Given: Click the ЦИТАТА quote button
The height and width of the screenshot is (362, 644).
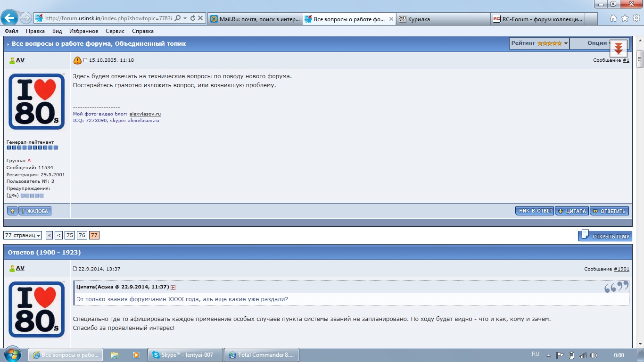Looking at the screenshot, I should (571, 211).
